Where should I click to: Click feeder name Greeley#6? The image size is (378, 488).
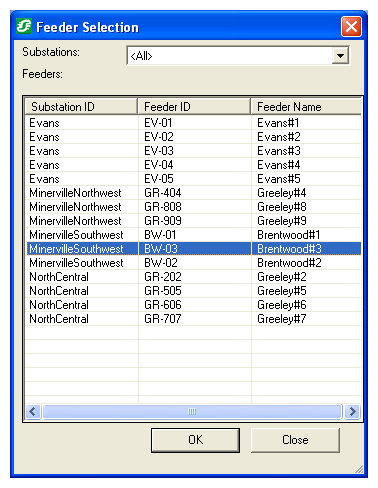click(x=282, y=305)
